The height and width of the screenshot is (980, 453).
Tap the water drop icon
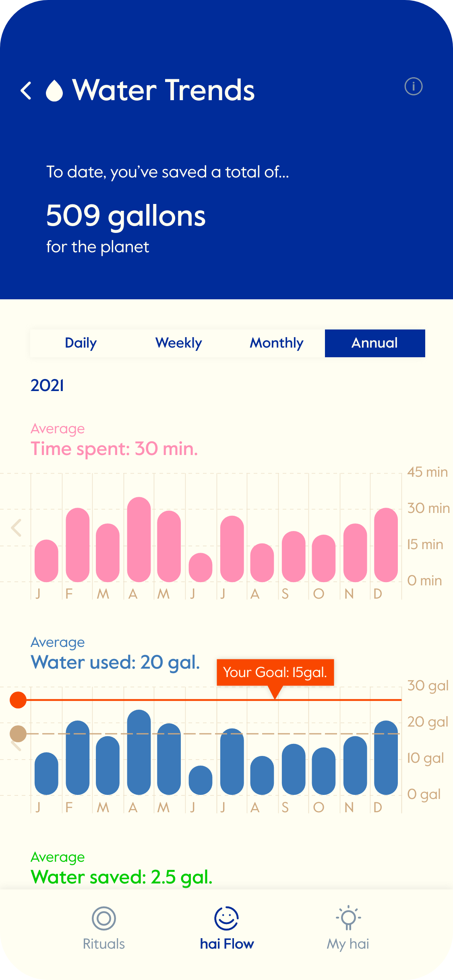tap(54, 91)
